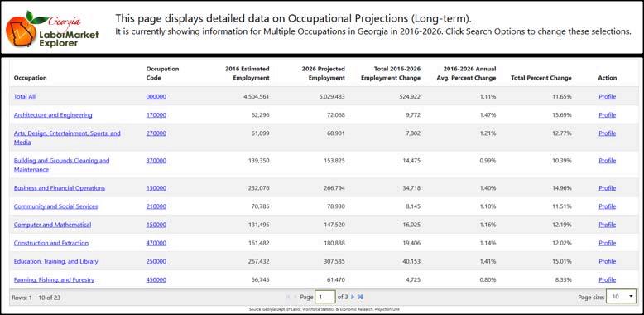Click the first page arrow in pager
This screenshot has width=644, height=315.
coord(287,297)
